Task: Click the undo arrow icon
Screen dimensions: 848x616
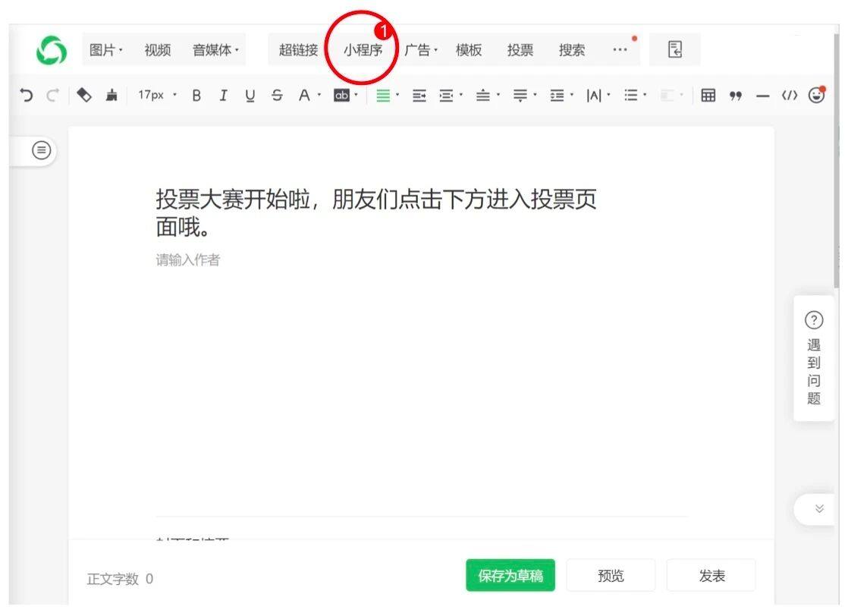Action: point(27,95)
